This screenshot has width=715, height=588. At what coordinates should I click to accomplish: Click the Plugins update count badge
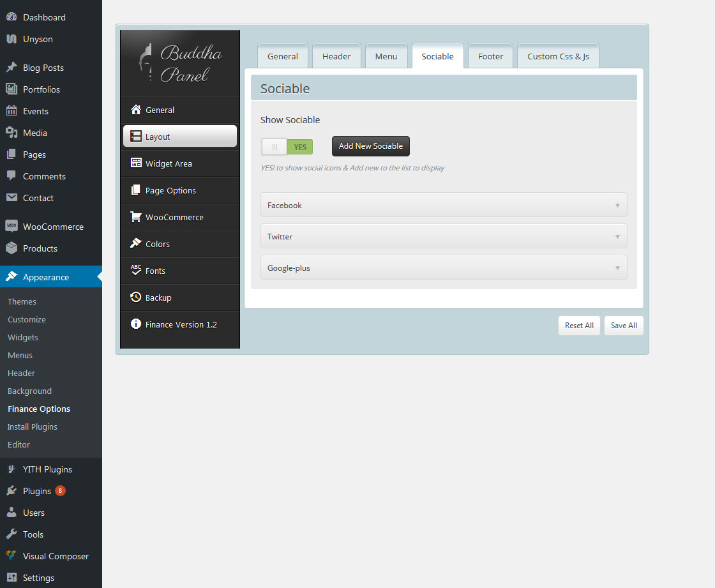tap(60, 491)
